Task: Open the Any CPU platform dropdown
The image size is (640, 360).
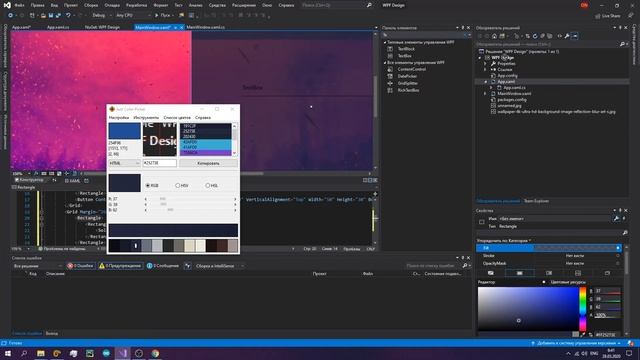Action: coord(133,15)
